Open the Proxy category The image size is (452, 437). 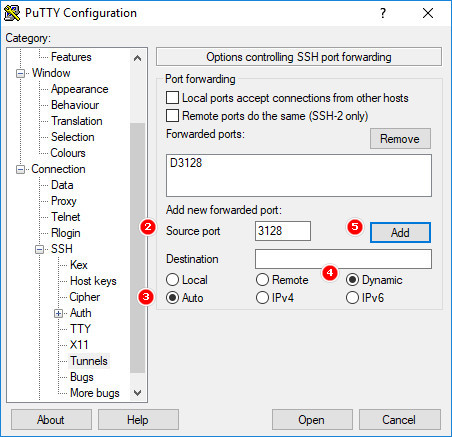pyautogui.click(x=64, y=201)
